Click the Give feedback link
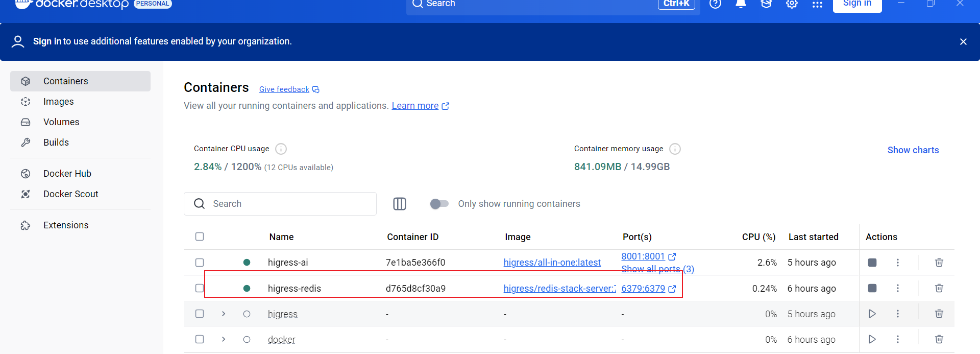980x354 pixels. coord(289,89)
